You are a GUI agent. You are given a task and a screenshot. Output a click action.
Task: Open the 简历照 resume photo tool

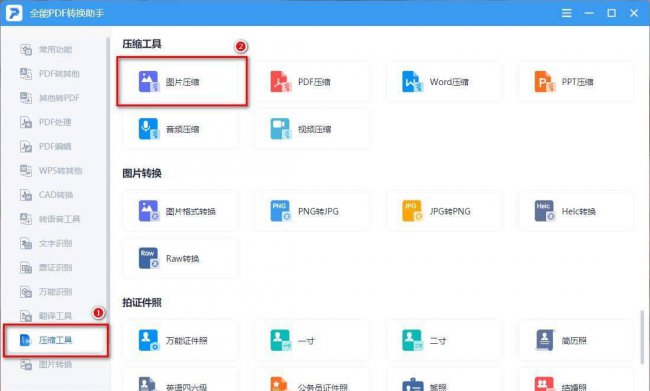576,340
